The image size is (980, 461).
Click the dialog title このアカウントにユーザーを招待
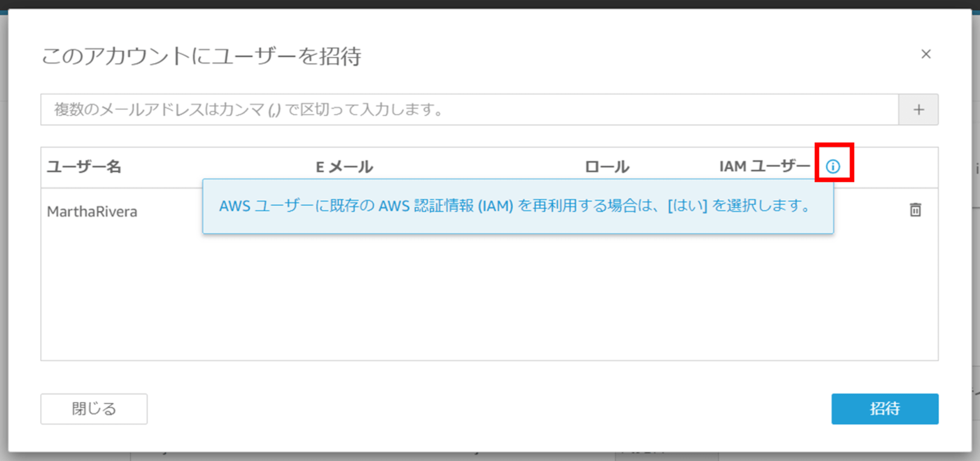(x=201, y=56)
